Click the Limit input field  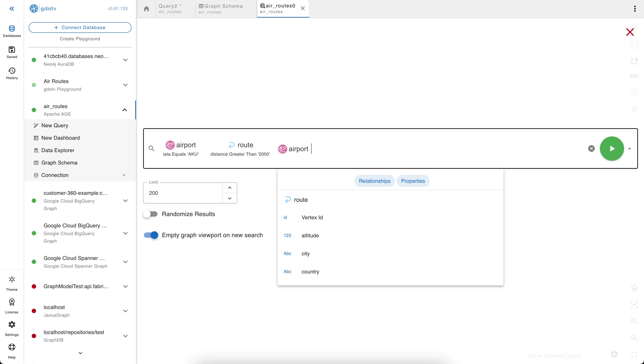click(x=183, y=193)
